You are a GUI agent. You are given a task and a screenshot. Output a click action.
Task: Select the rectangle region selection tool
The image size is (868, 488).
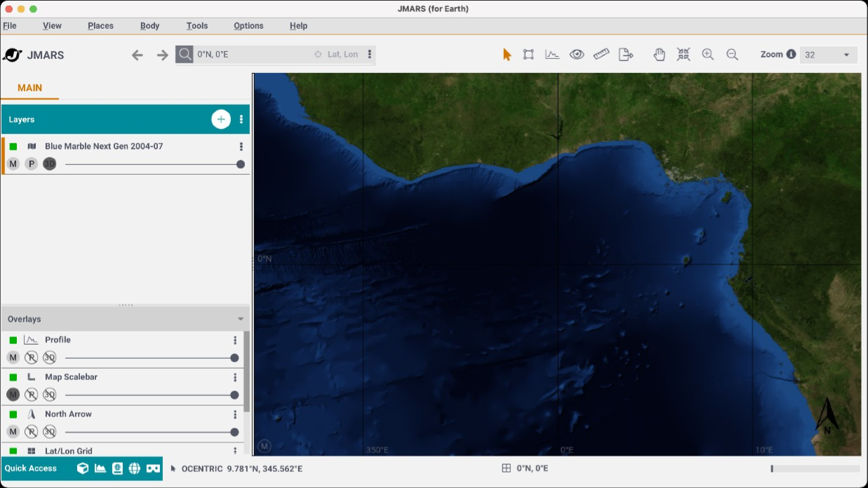click(x=528, y=55)
